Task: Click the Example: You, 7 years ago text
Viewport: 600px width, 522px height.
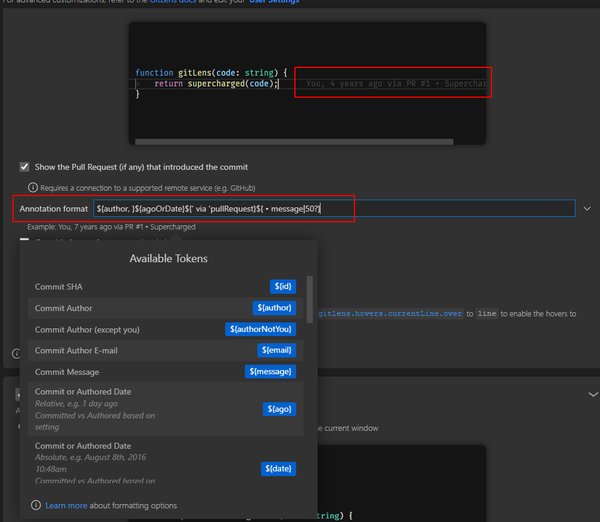Action: tap(111, 227)
